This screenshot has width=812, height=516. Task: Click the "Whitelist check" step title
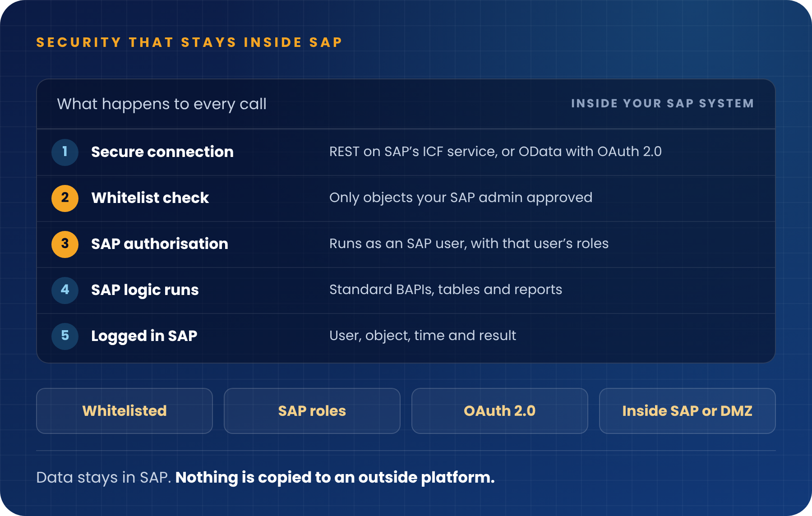[150, 198]
